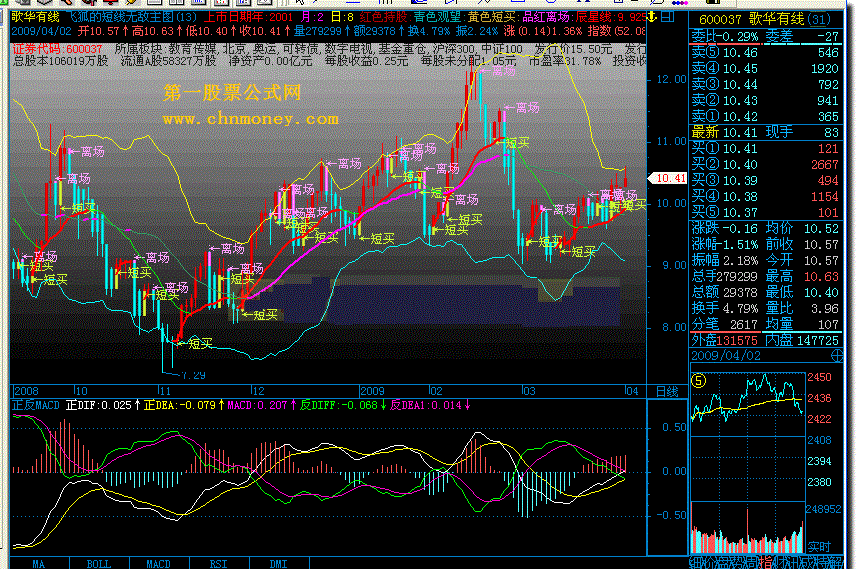Select the 卖② 10.43 ask row
Screen dimensions: 859x569
tap(765, 100)
